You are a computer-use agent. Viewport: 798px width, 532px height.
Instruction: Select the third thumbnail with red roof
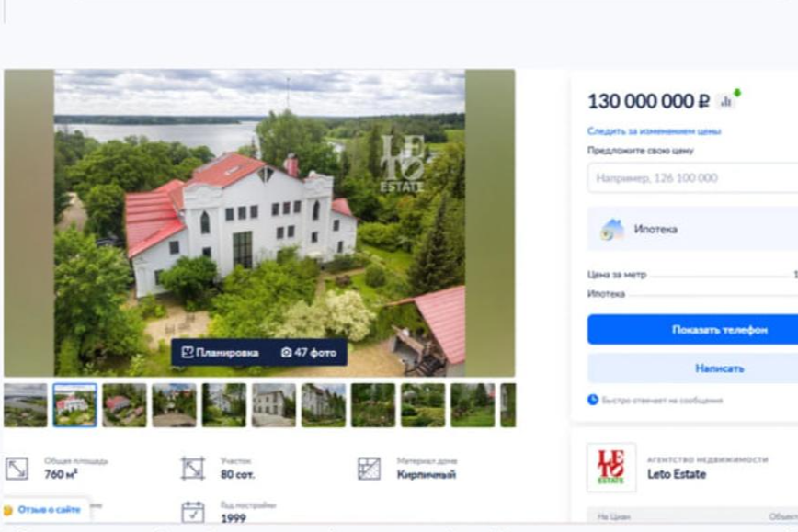(125, 405)
